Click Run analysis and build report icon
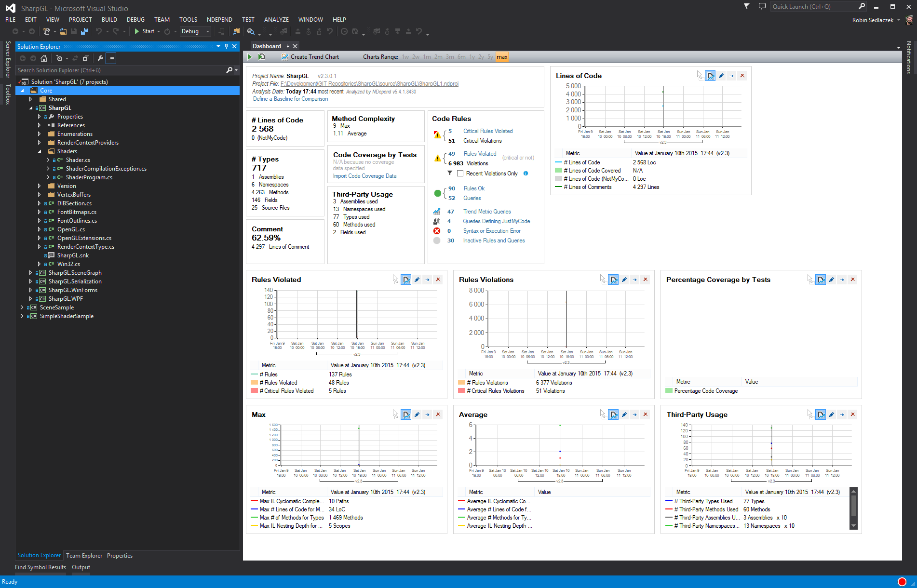The image size is (917, 588). pos(261,57)
